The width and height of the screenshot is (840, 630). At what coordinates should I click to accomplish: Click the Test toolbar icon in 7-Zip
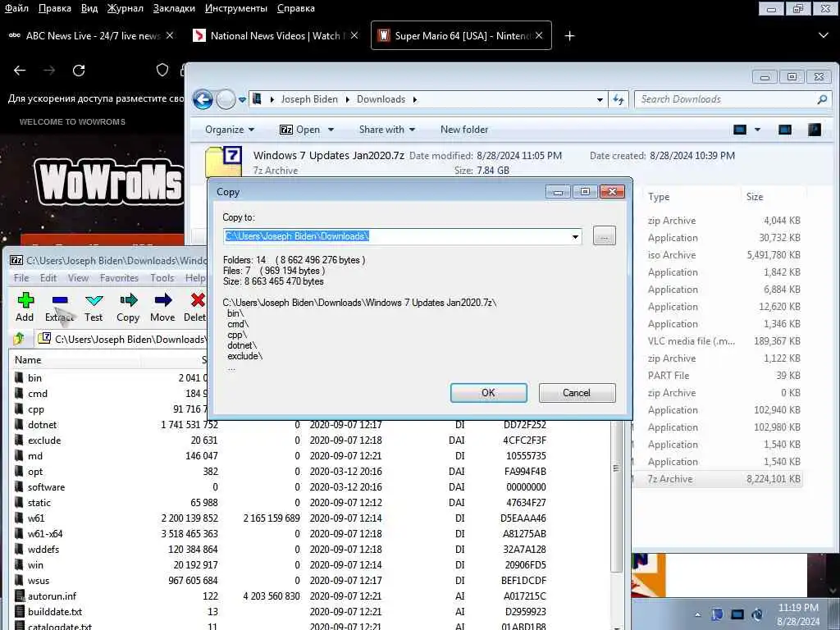coord(94,300)
